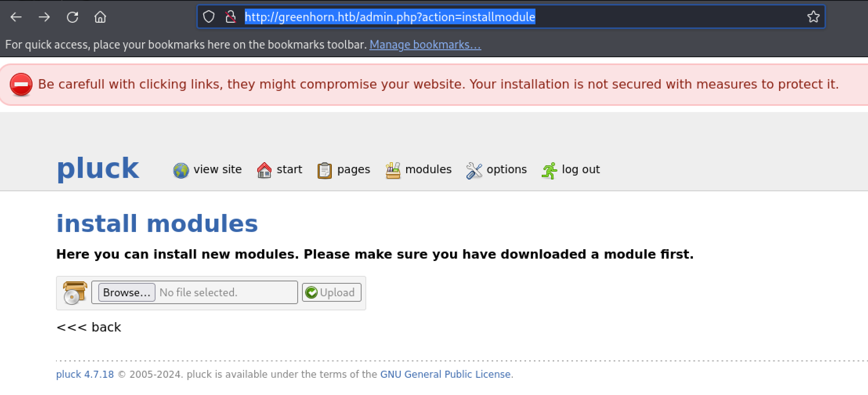The width and height of the screenshot is (868, 395).
Task: Open the Manage bookmarks link
Action: [x=425, y=45]
